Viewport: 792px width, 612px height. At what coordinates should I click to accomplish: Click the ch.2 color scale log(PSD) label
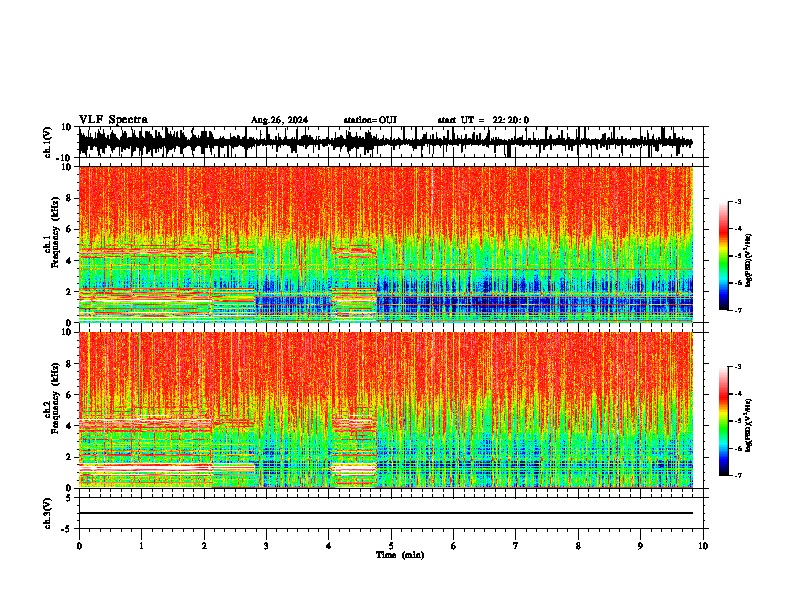point(749,425)
